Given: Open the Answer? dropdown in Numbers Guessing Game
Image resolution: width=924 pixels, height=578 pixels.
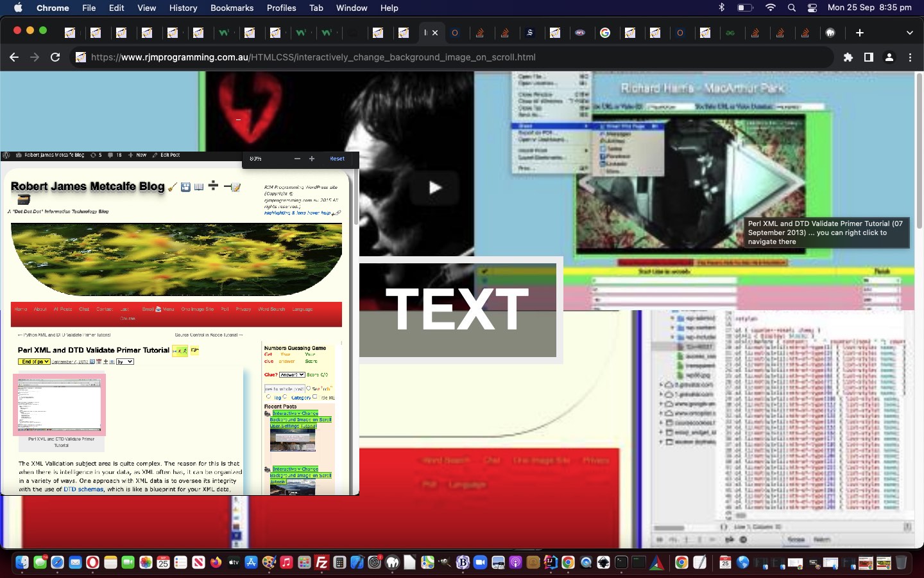Looking at the screenshot, I should 292,374.
